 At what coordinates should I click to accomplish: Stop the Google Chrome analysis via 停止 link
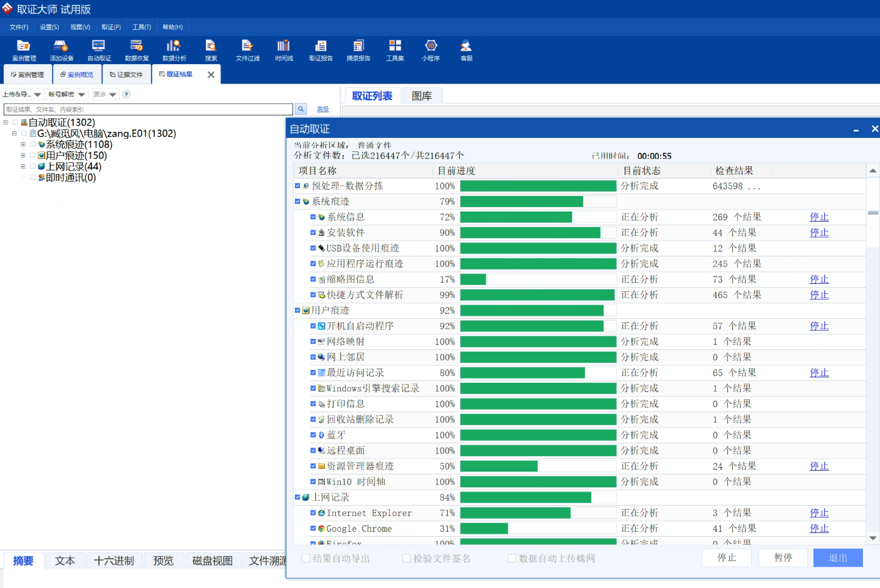point(819,529)
